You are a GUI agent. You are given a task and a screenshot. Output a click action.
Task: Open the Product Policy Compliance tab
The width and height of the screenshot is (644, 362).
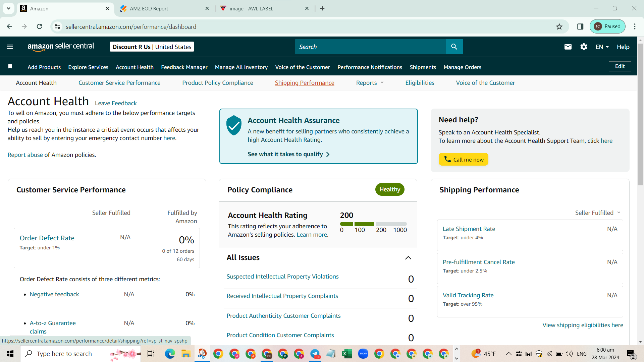tap(218, 83)
